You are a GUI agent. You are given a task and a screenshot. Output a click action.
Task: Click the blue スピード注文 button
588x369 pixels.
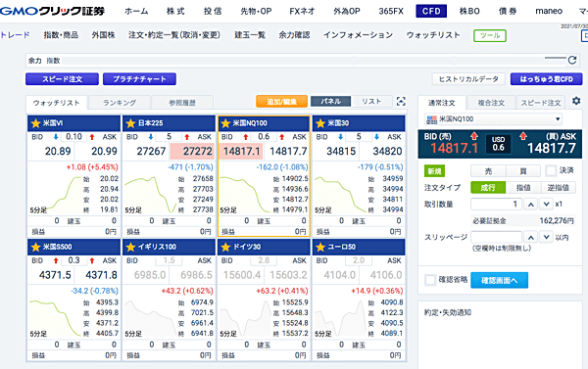[x=63, y=79]
